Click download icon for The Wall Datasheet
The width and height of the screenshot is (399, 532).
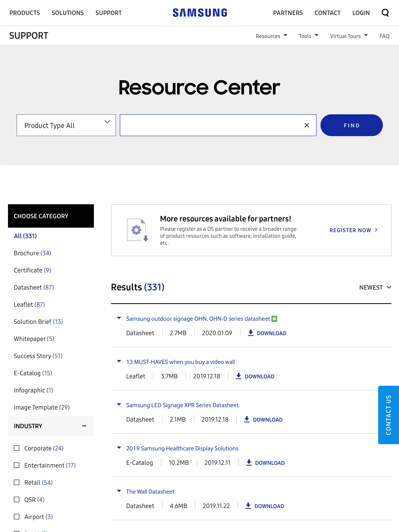tap(248, 506)
